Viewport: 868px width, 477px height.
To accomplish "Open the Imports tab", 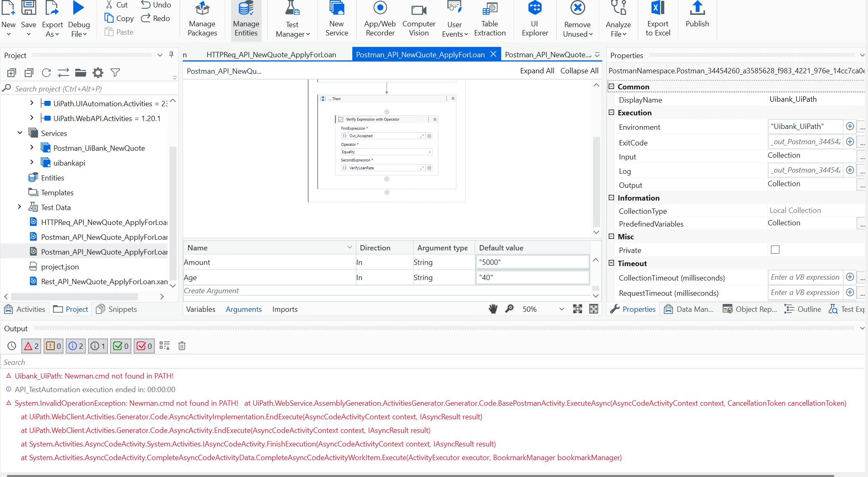I will click(x=285, y=309).
